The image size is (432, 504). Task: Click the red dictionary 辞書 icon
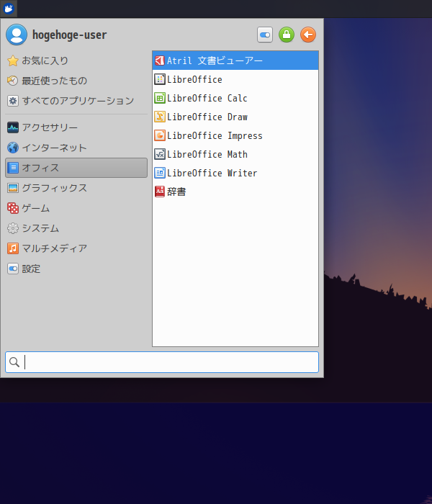click(x=160, y=192)
